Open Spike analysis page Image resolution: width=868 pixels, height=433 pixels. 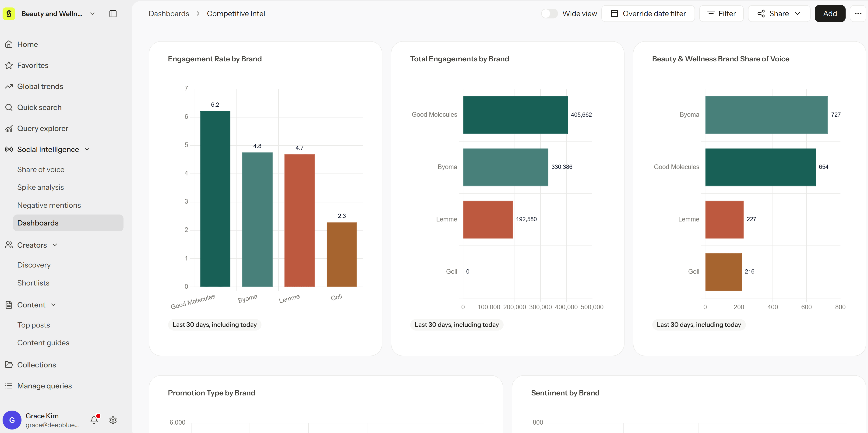[40, 187]
